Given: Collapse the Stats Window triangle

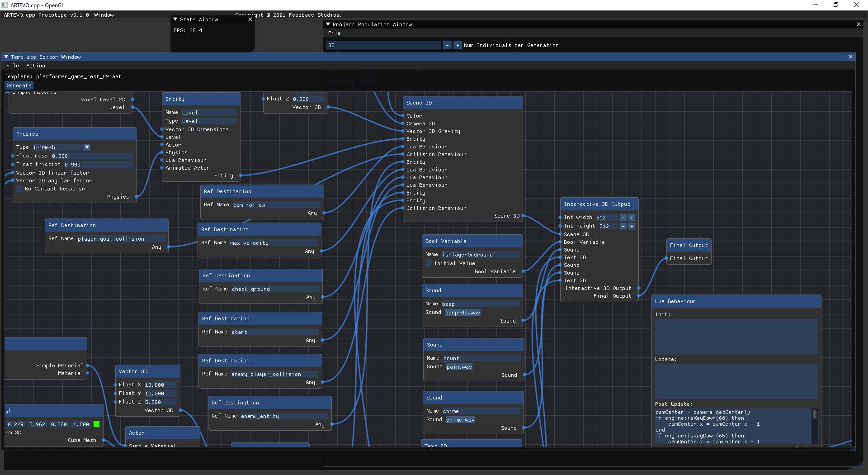Looking at the screenshot, I should point(175,19).
